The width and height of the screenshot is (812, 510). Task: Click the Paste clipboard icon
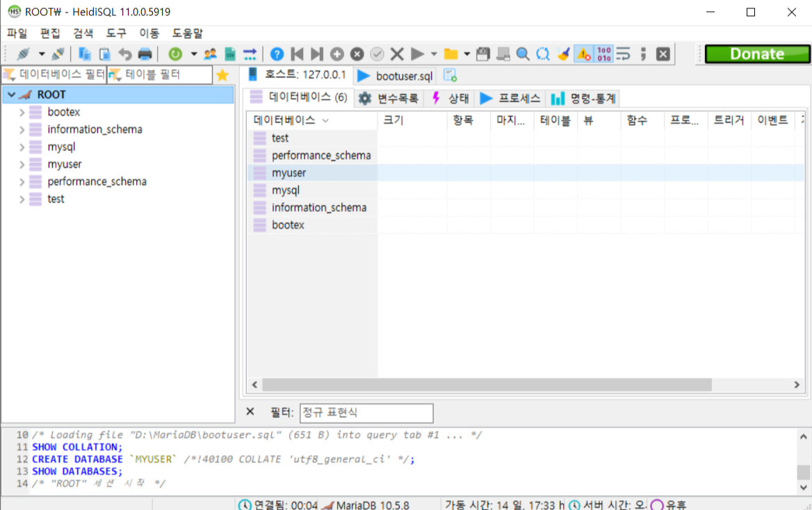104,54
